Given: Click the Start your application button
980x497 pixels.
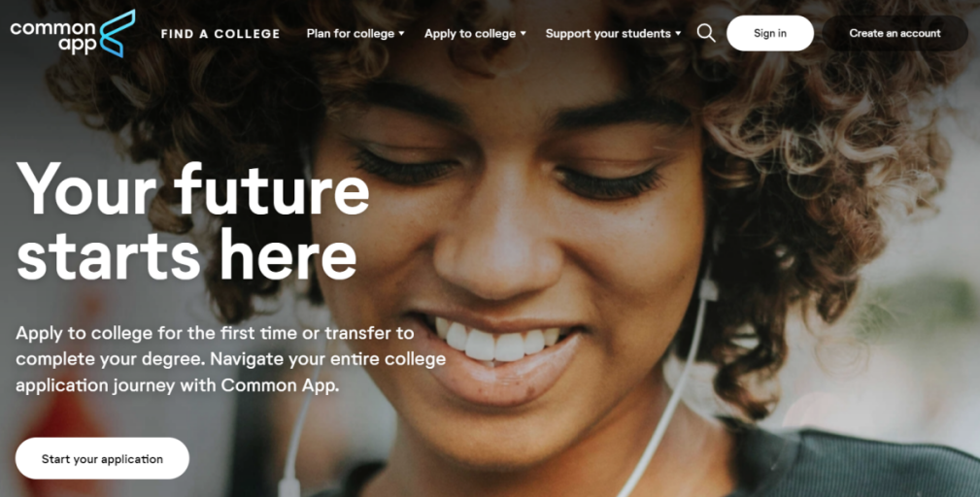Looking at the screenshot, I should [x=103, y=459].
